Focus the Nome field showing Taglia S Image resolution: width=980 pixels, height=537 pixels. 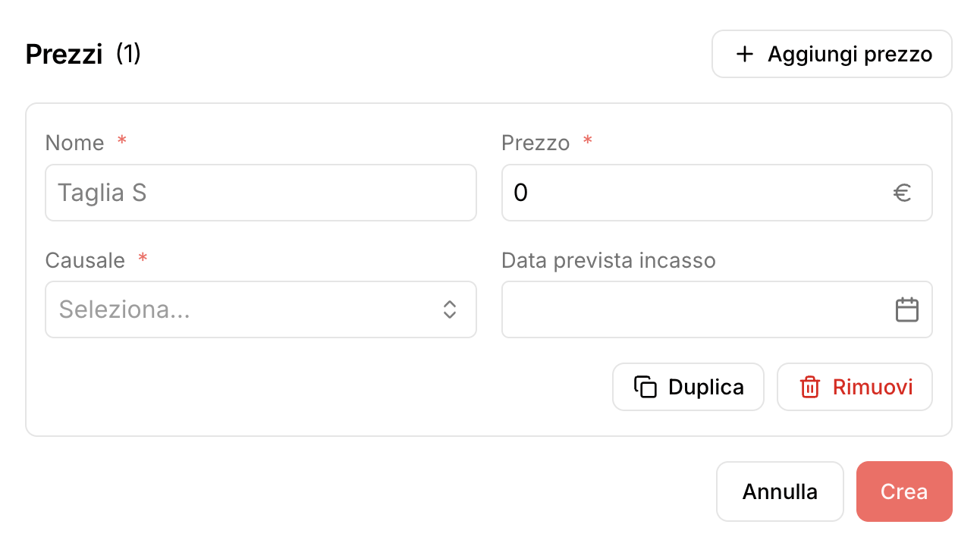(261, 193)
